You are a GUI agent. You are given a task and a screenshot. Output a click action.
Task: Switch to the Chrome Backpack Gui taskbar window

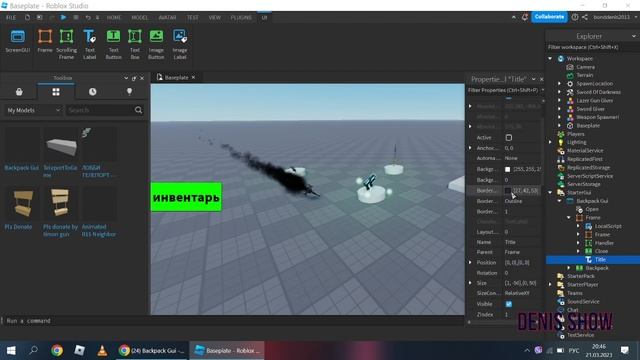(152, 351)
